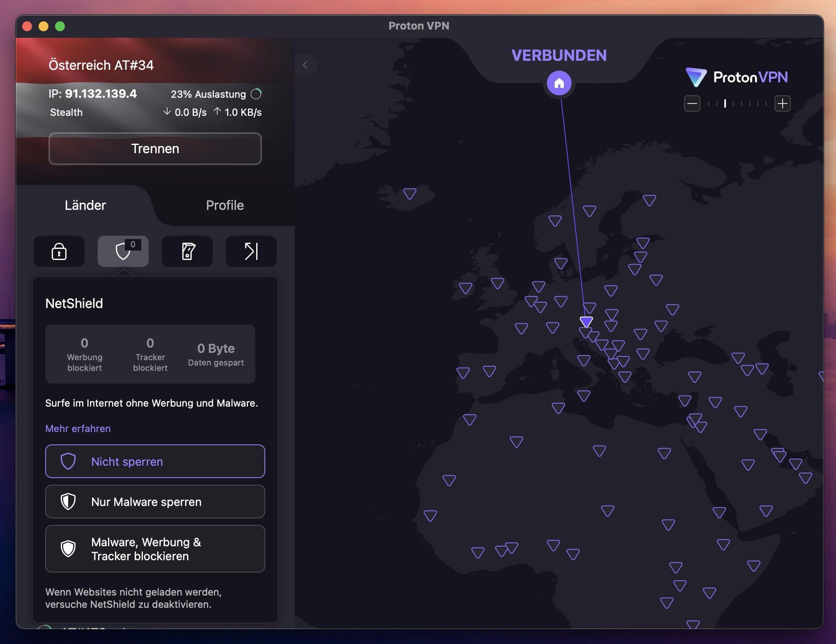Screen dimensions: 836x644
Task: Click the 'Tracker blockiert' counter
Action: click(x=150, y=354)
